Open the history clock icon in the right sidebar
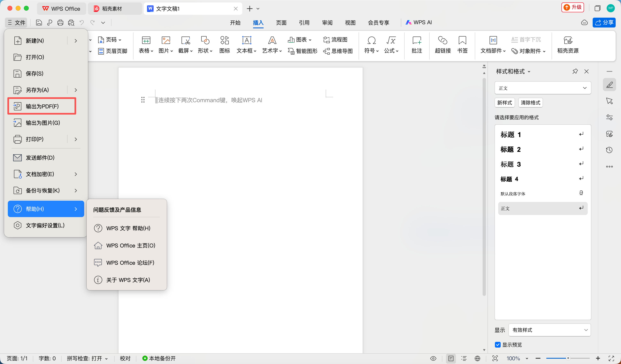The image size is (621, 364). (609, 150)
